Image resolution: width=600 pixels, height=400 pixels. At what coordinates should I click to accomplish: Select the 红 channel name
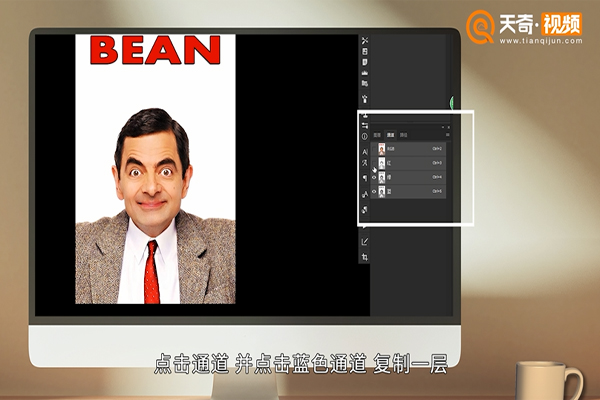point(389,163)
